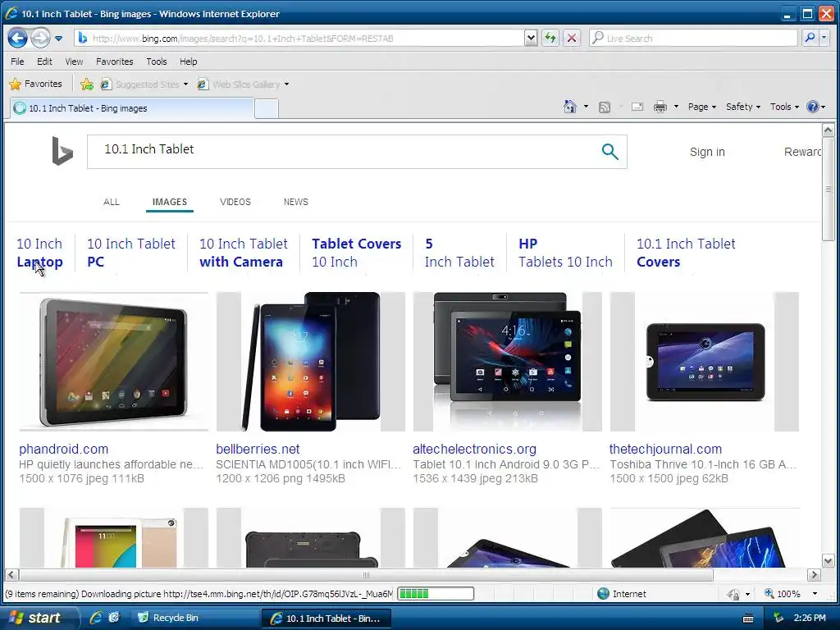Open the SCIENTIA tablet thumbnail from bellberries.net
This screenshot has height=630, width=840.
point(311,362)
